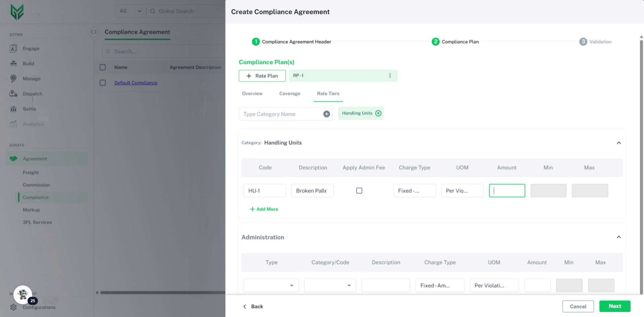This screenshot has height=317, width=644.
Task: Select the Settle module icon
Action: 13,109
